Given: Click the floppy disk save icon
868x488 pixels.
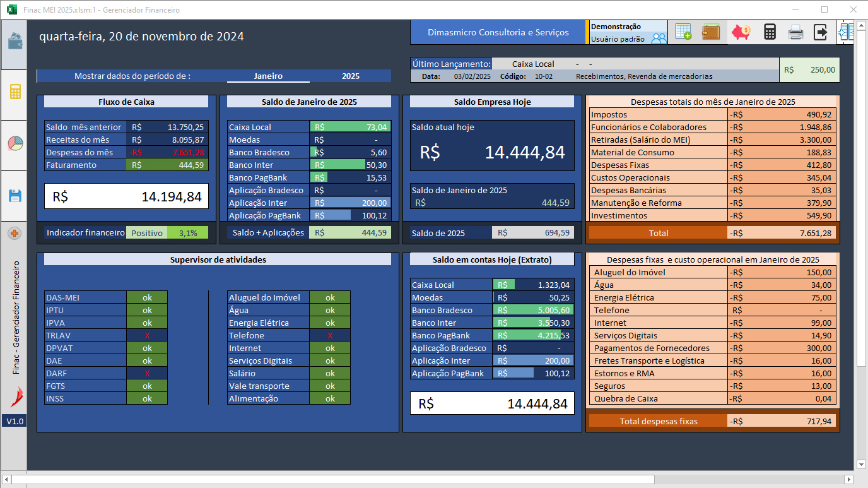Looking at the screenshot, I should click(15, 195).
